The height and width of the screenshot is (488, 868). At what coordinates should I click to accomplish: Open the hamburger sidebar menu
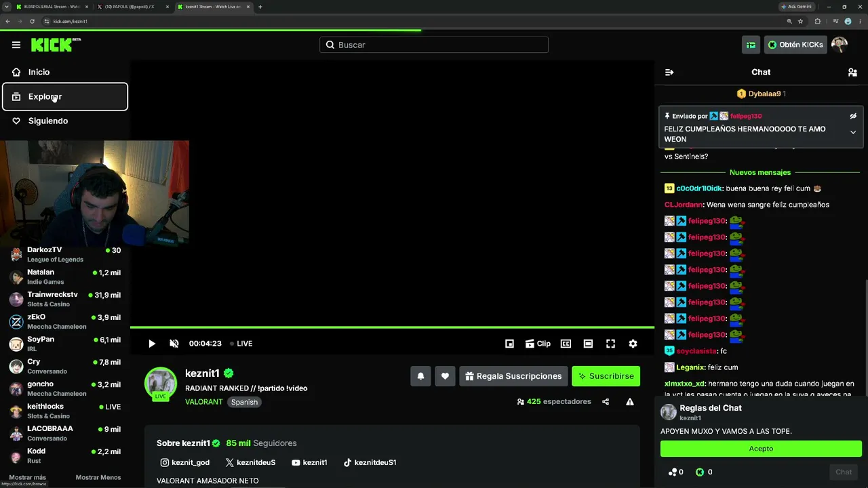point(16,45)
